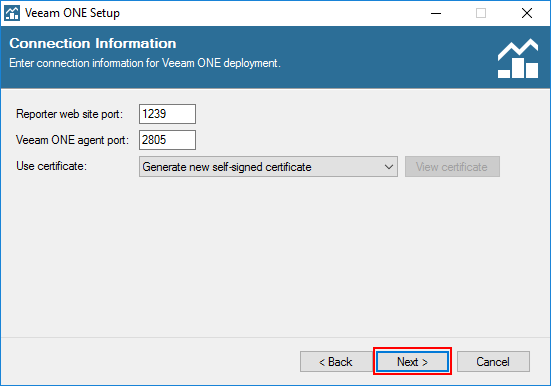This screenshot has width=551, height=386.
Task: Click the 'Reporter web site port:' label
Action: pyautogui.click(x=70, y=114)
